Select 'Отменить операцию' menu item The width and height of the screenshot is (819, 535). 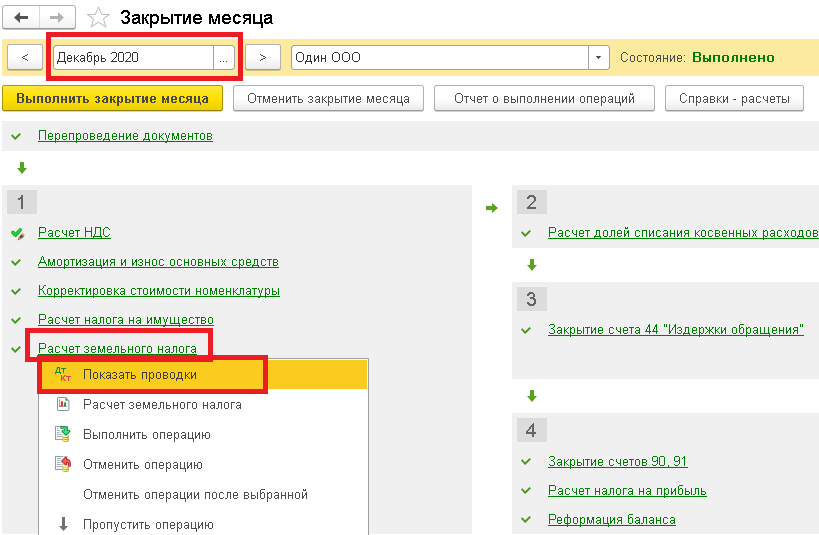pyautogui.click(x=203, y=464)
